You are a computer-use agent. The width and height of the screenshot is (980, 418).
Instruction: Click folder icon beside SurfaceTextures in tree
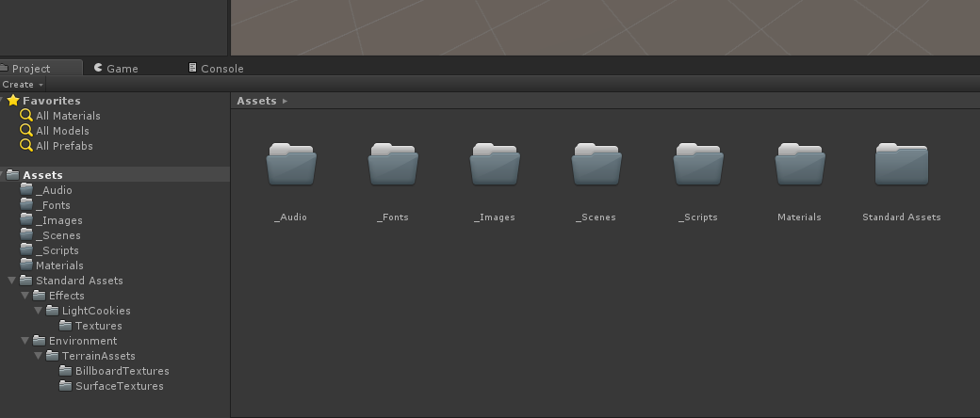click(66, 385)
